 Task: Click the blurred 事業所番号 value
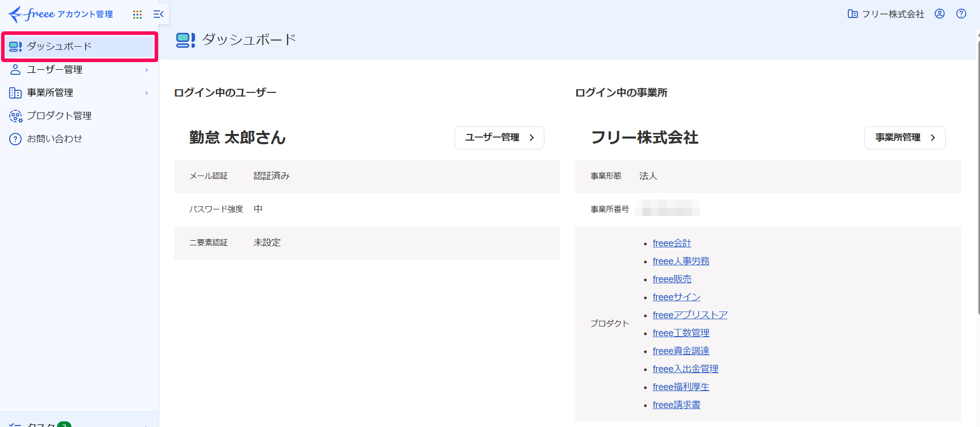point(667,208)
